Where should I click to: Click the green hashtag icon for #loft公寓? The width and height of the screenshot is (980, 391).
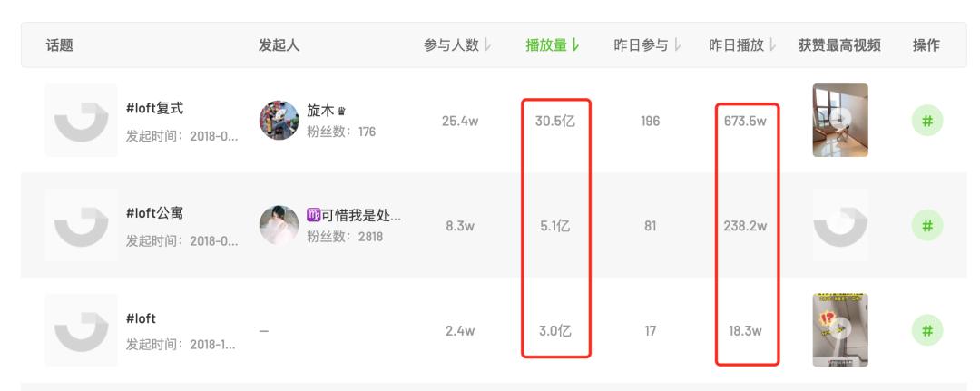926,226
